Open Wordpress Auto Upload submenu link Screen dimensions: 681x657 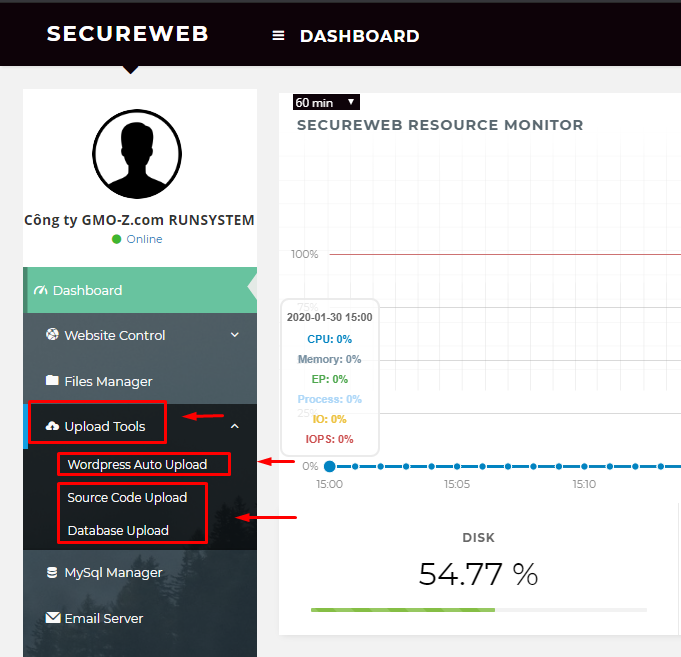(137, 464)
